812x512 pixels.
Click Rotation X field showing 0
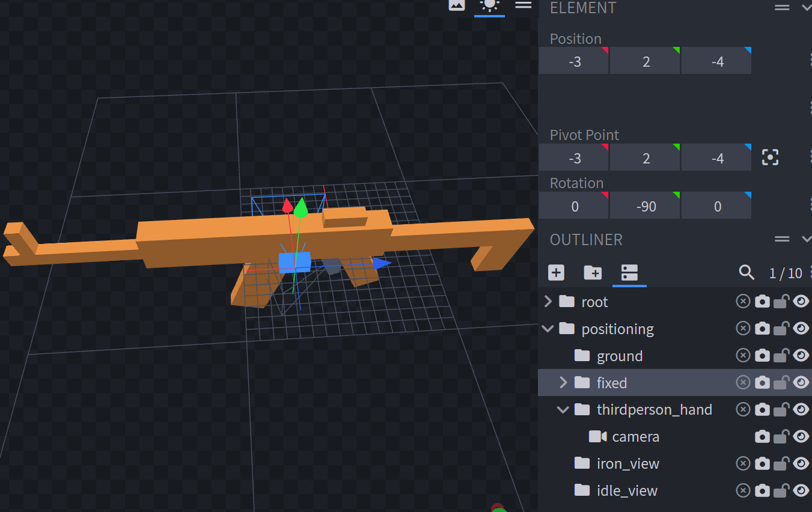click(574, 206)
